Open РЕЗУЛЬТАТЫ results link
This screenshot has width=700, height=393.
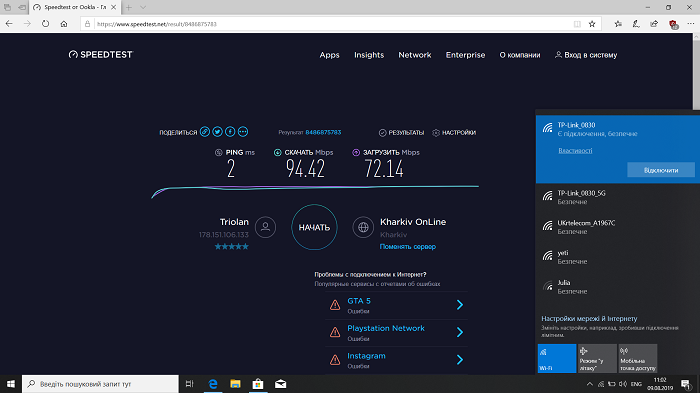401,133
